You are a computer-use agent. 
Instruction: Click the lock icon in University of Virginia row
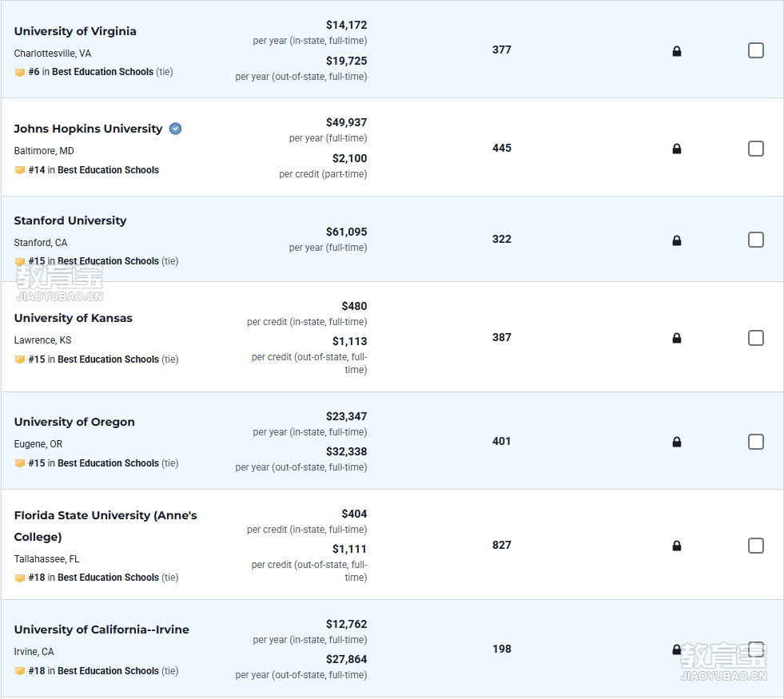tap(676, 51)
